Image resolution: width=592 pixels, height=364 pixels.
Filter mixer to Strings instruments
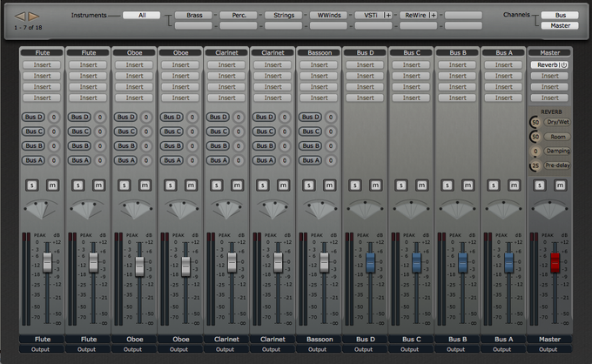click(284, 15)
